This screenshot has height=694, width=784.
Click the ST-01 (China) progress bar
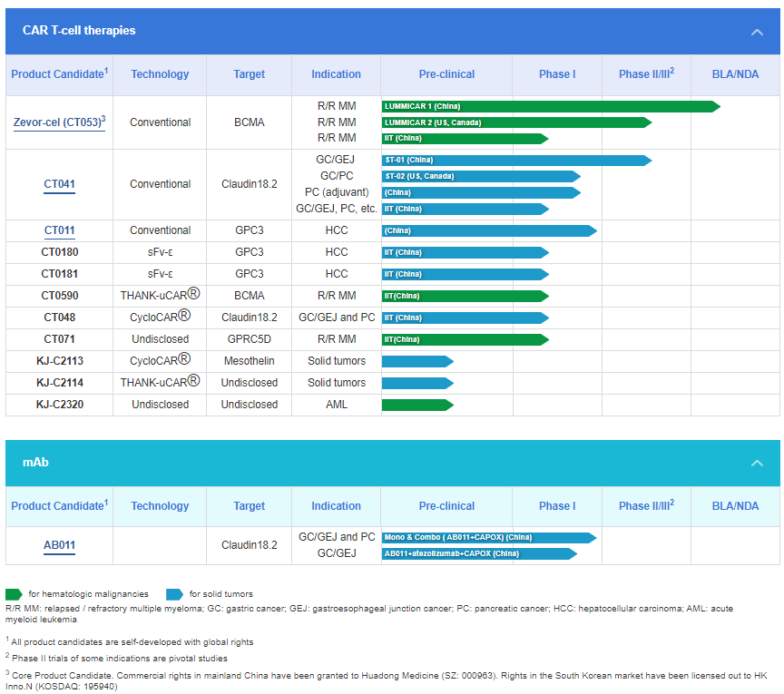coord(516,161)
